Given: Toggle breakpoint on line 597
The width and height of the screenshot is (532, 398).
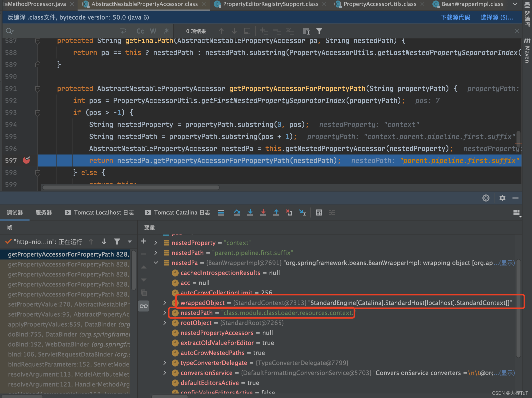Looking at the screenshot, I should click(x=26, y=160).
